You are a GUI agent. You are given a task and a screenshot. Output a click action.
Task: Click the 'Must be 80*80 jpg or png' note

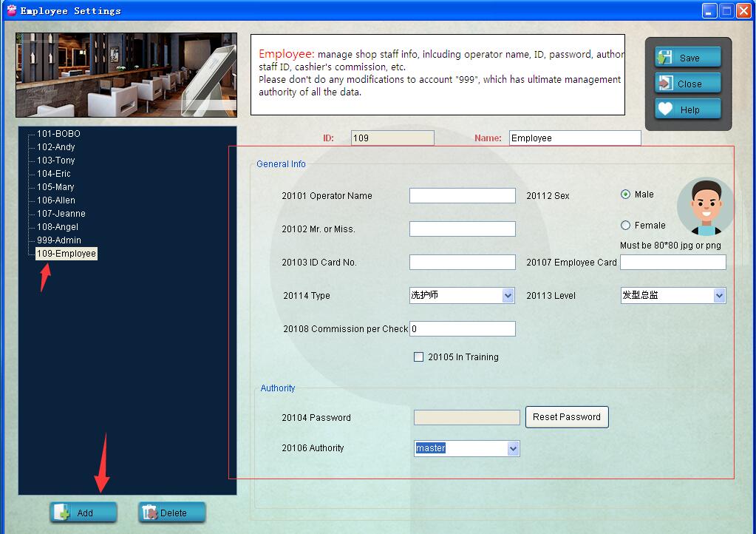tap(670, 245)
